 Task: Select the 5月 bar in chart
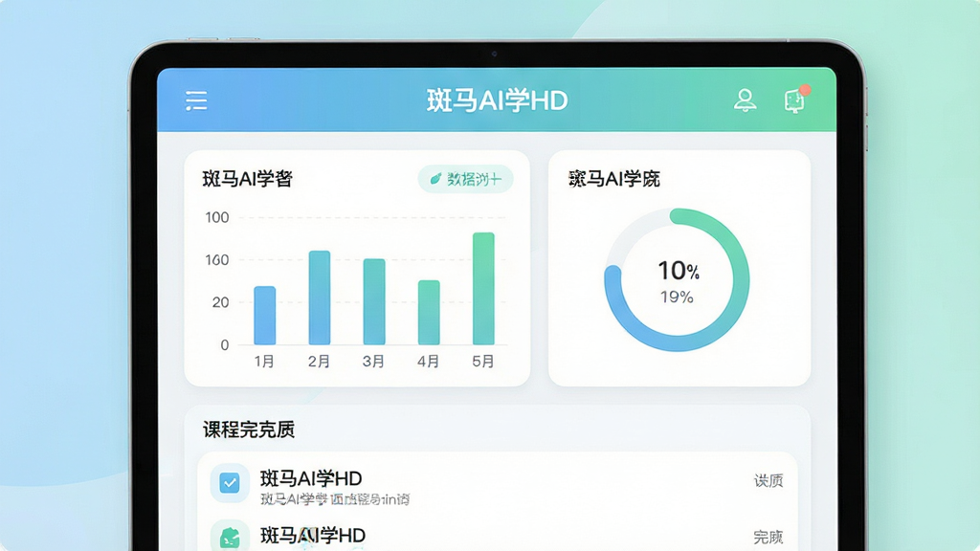coord(483,289)
